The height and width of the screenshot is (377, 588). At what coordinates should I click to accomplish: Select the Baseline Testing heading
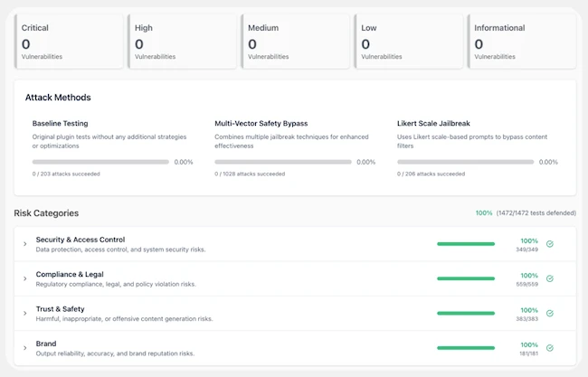tap(60, 123)
